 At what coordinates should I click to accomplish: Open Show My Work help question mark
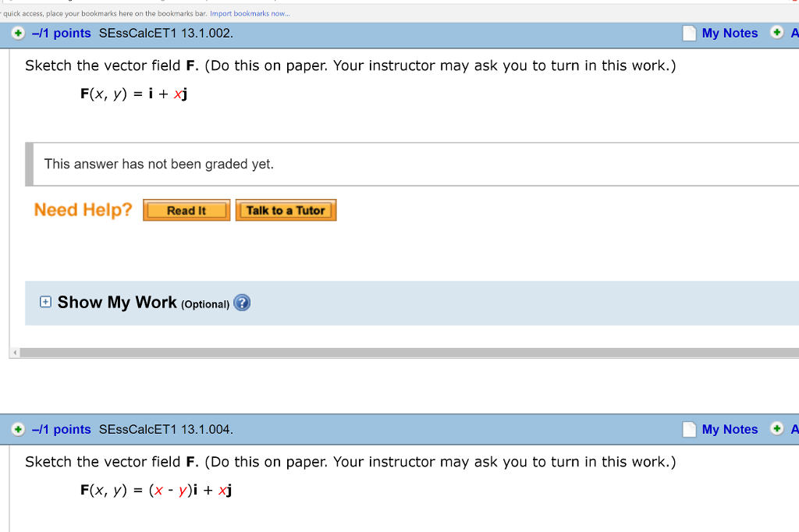242,303
